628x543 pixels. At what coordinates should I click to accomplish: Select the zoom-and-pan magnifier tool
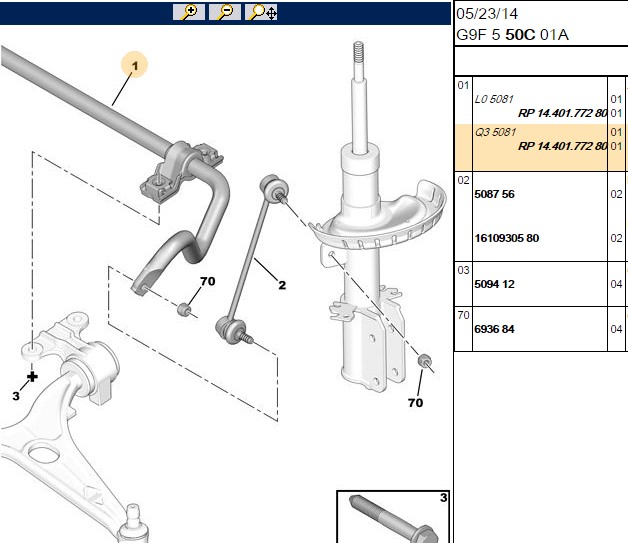261,12
